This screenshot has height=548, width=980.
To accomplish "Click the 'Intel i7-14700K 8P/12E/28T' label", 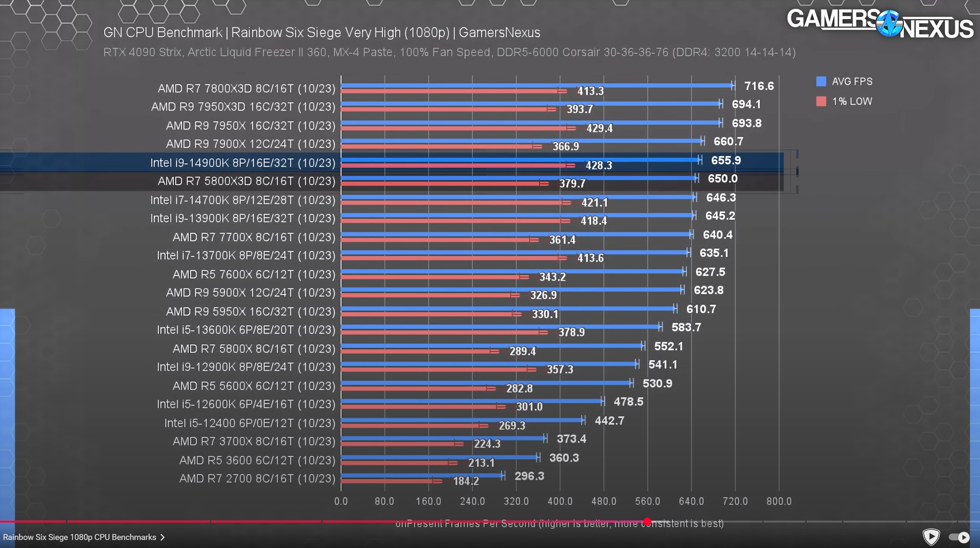I will point(243,200).
